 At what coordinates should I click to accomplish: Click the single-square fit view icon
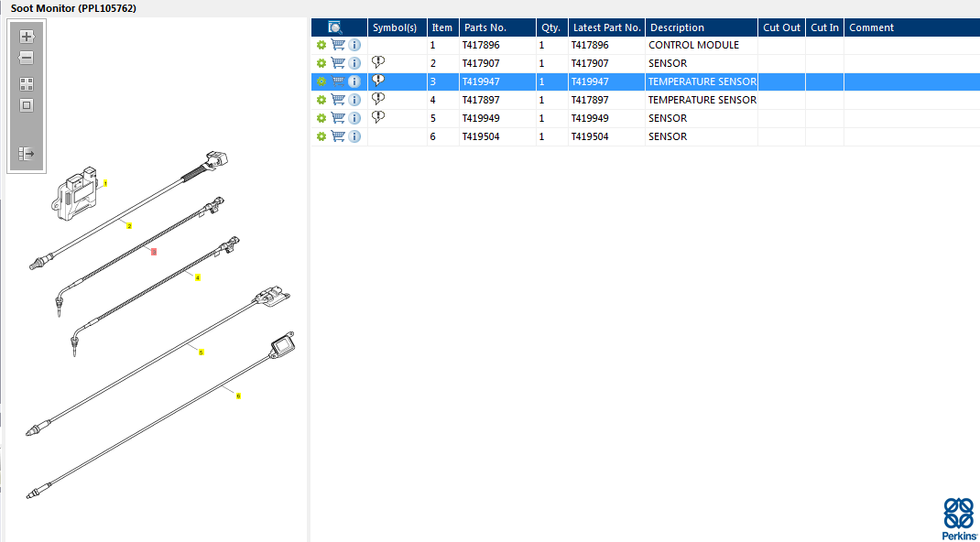27,105
